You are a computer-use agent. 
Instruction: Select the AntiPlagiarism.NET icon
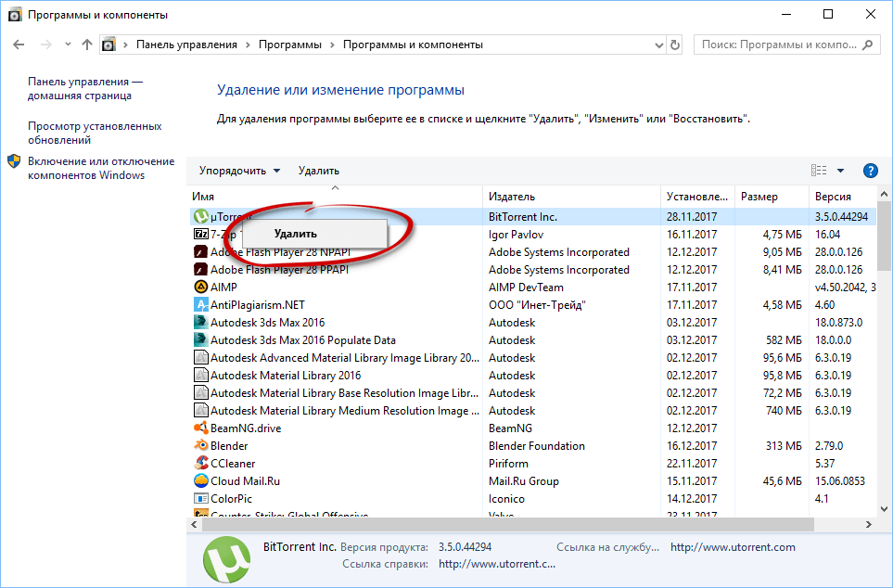200,305
